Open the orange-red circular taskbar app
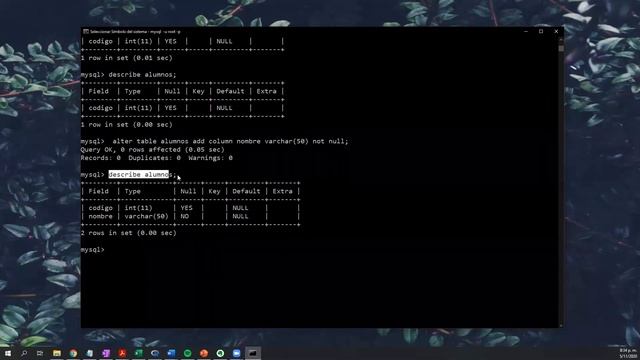 (204, 353)
